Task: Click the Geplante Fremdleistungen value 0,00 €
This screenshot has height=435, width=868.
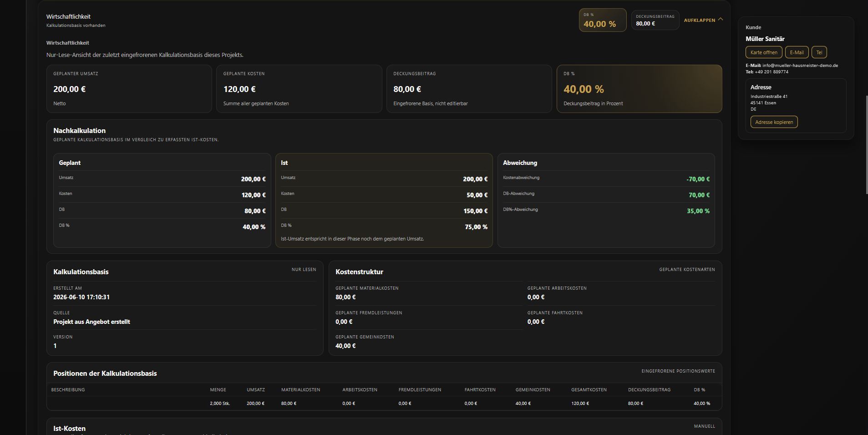Action: [x=344, y=322]
